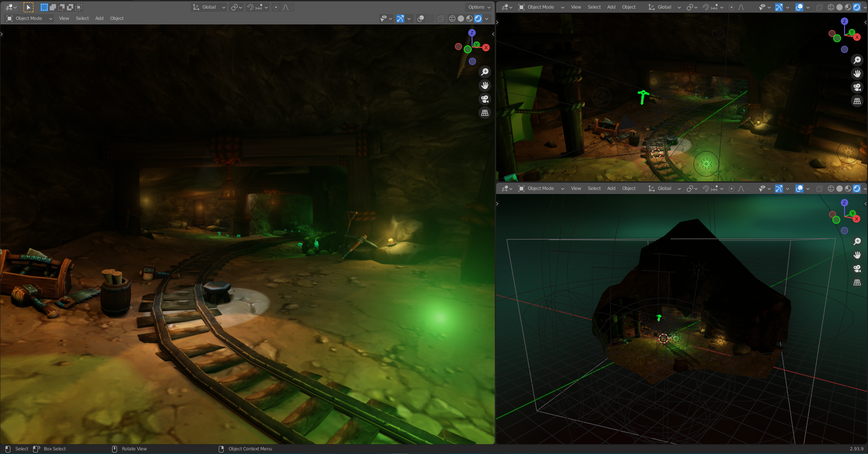
Task: Open the Options popover
Action: tap(479, 7)
